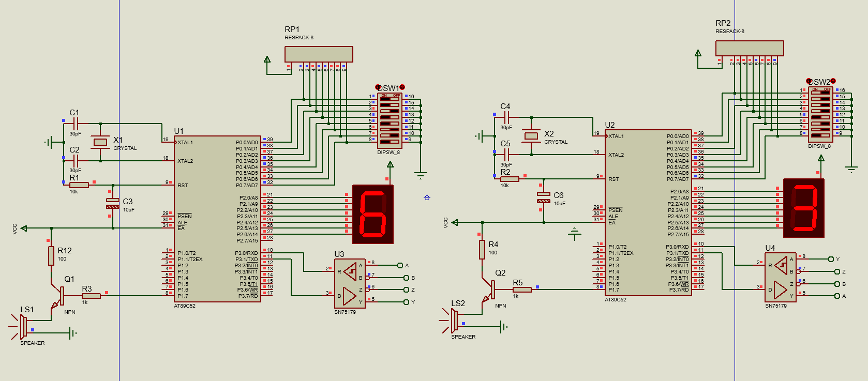Click the 'RESPACK-8' label under RP2
The width and height of the screenshot is (868, 381).
pyautogui.click(x=730, y=32)
